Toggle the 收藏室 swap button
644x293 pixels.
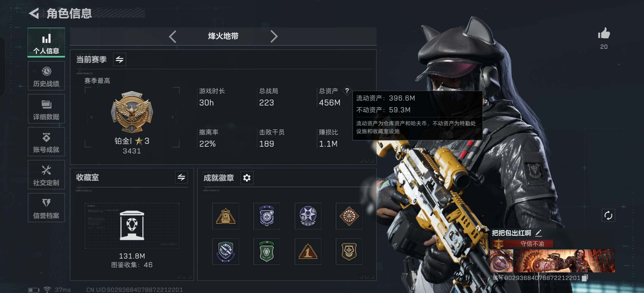181,177
